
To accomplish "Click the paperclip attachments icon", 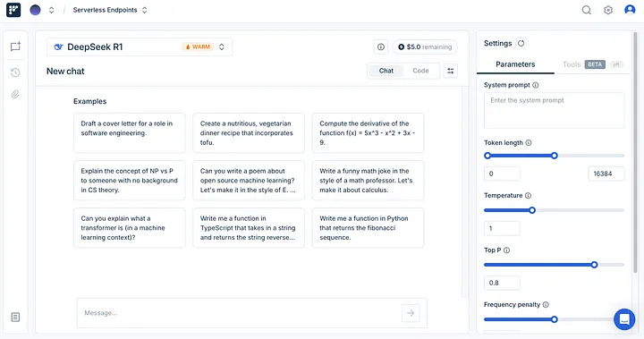I will [15, 95].
